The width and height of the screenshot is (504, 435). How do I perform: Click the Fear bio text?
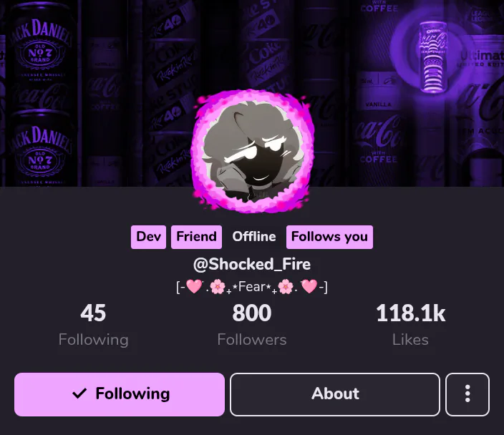[x=252, y=287]
